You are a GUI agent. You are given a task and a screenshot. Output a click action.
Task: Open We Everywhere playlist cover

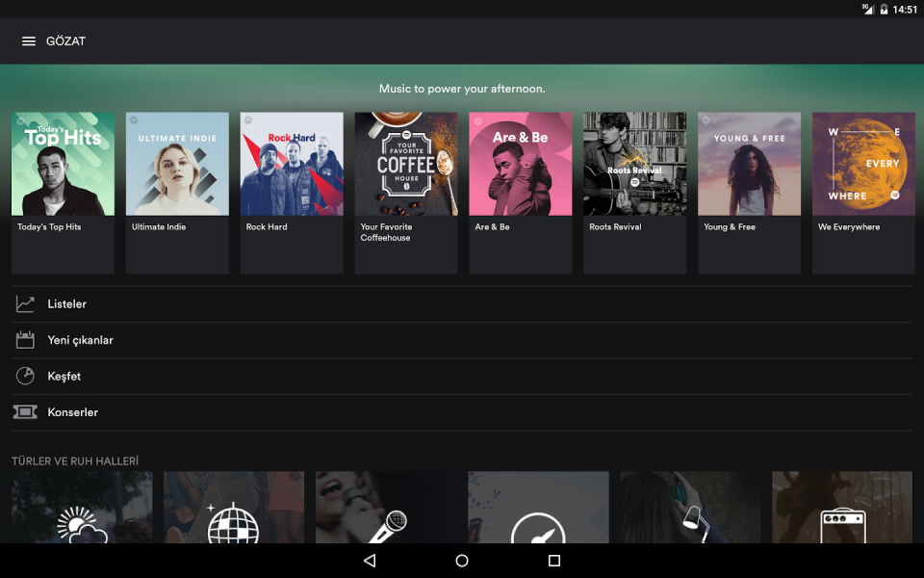(863, 164)
